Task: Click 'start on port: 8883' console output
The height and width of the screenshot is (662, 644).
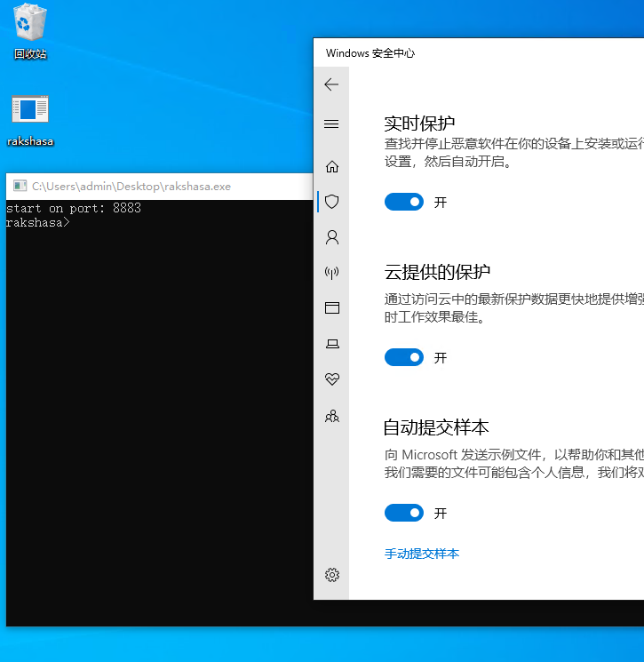Action: 74,208
